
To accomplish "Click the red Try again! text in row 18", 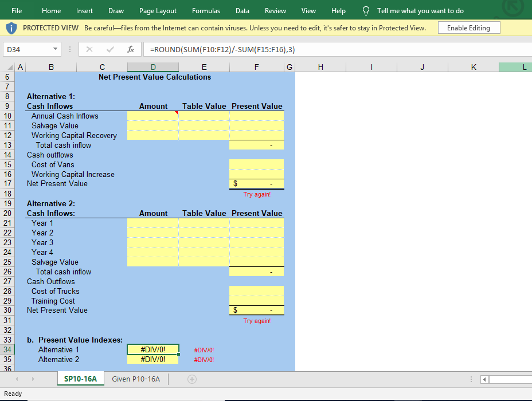I will click(257, 194).
